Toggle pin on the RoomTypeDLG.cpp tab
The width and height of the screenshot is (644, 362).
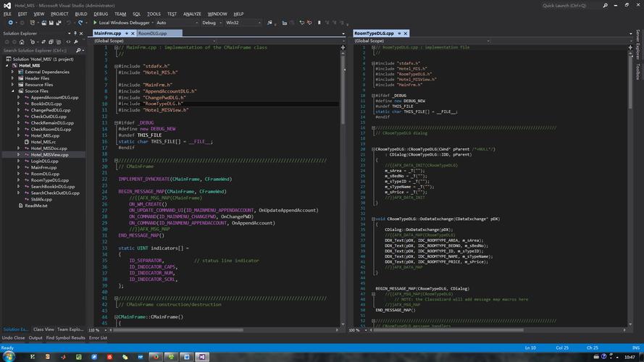coord(399,33)
